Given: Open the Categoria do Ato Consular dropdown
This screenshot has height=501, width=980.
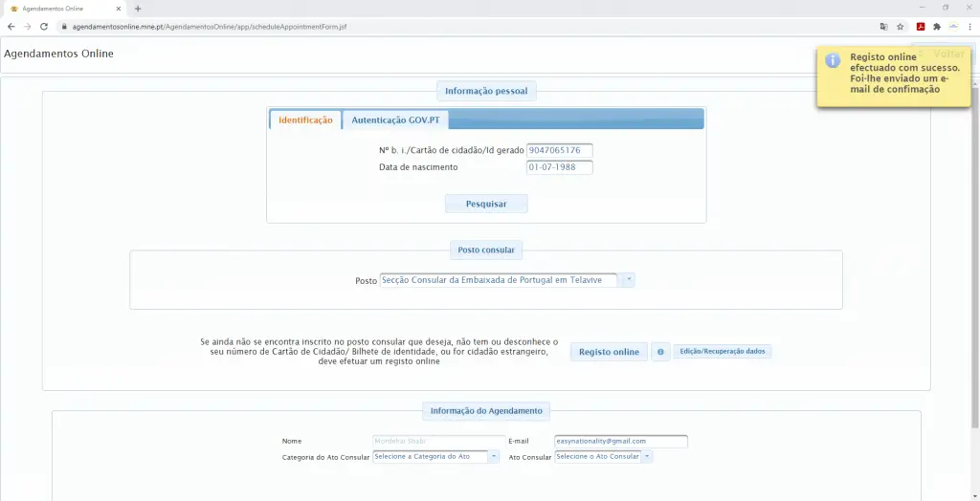Looking at the screenshot, I should (494, 457).
